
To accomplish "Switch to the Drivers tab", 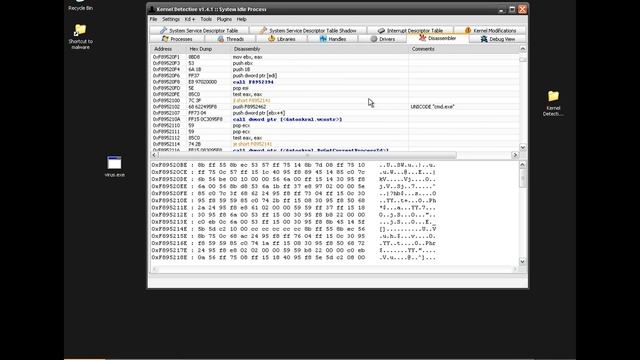I will click(x=382, y=39).
